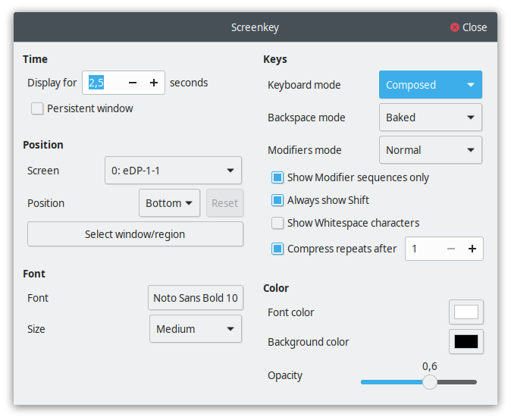Screen dimensions: 511x420
Task: Close the Screenkey window
Action: [469, 27]
